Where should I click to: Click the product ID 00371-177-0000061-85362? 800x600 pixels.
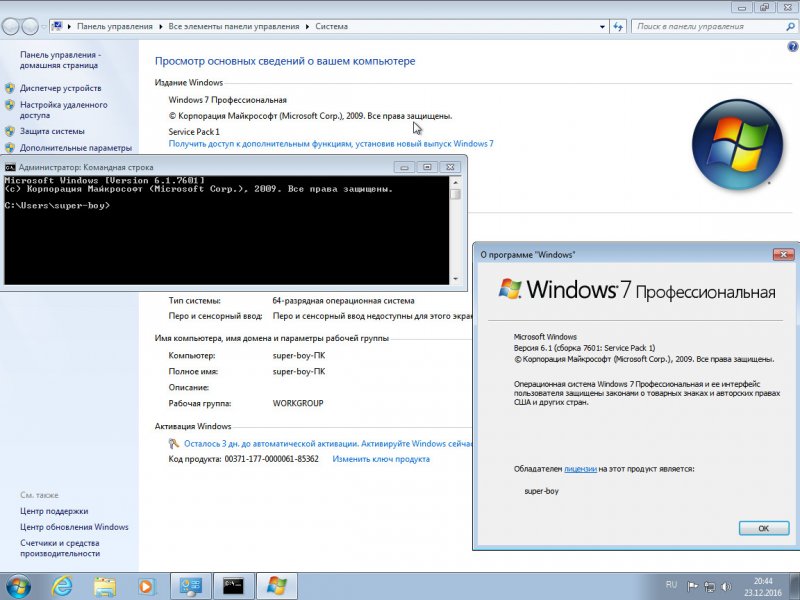271,459
